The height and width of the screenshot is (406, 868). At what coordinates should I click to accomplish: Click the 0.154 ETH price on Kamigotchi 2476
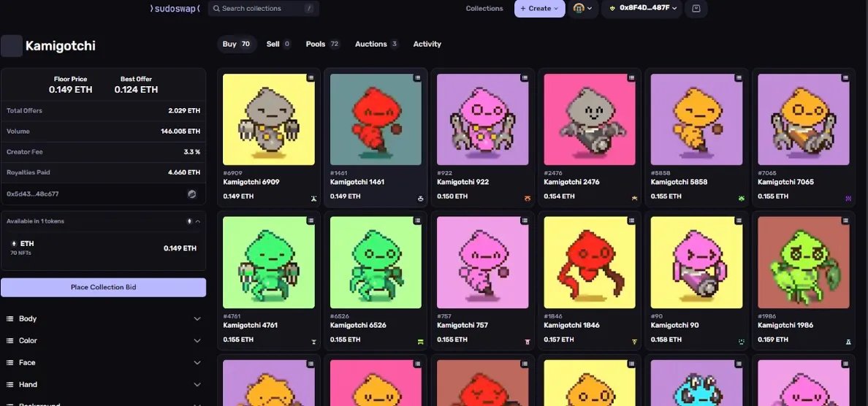click(x=559, y=196)
